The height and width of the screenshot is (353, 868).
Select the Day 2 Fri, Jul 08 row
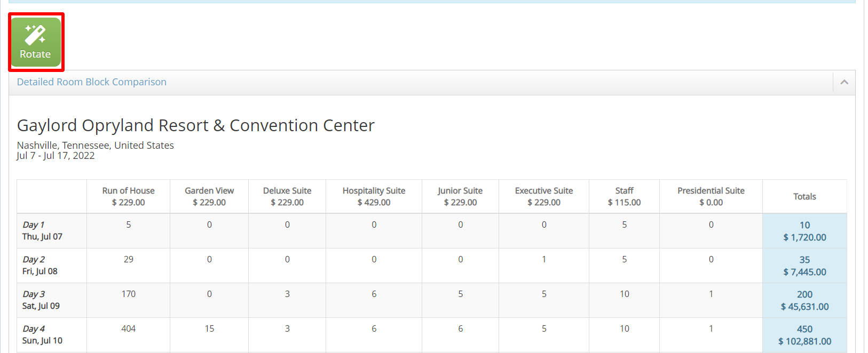[x=40, y=266]
